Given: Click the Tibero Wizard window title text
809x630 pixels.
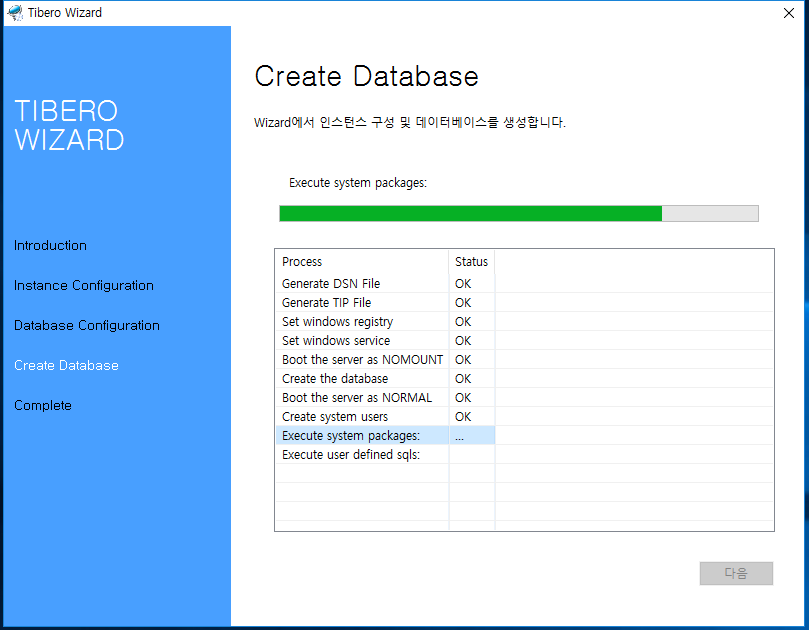Looking at the screenshot, I should tap(64, 12).
